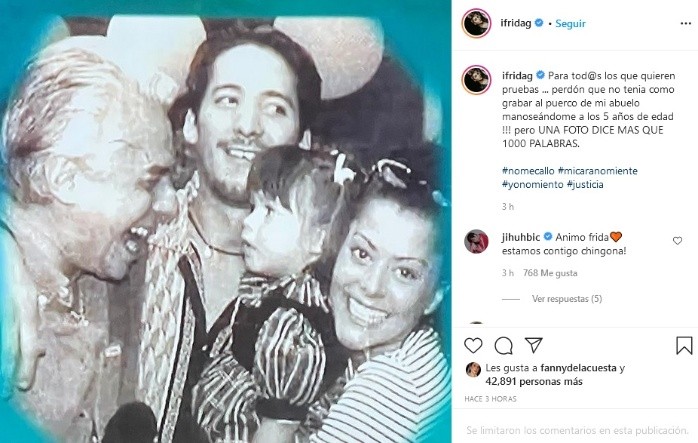Image resolution: width=698 pixels, height=443 pixels.
Task: Open the #yonomiento hashtag
Action: click(532, 184)
